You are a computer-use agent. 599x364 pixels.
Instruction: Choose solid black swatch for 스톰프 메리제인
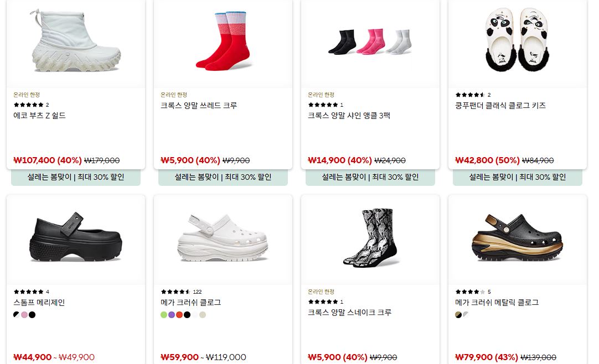32,315
